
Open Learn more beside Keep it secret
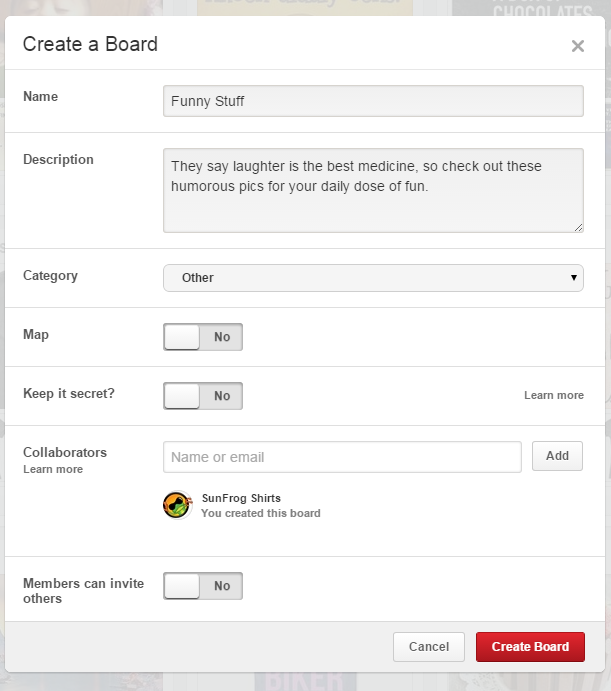(x=553, y=396)
